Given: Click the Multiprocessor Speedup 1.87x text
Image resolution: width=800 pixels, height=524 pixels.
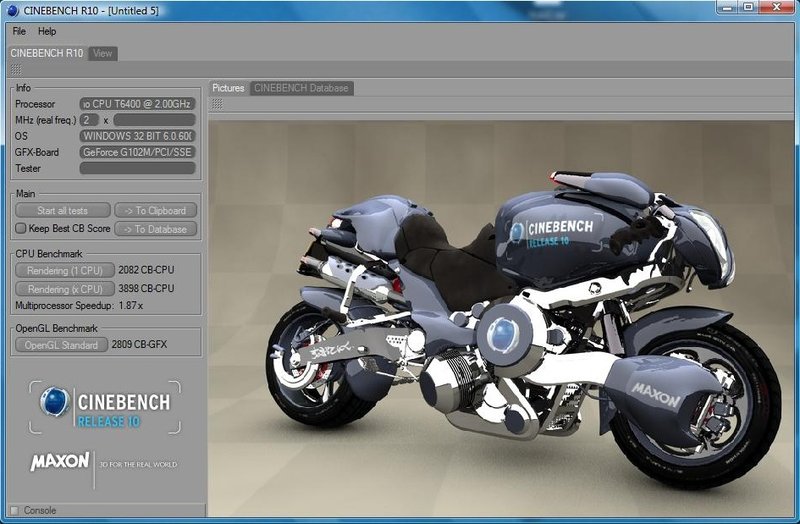Looking at the screenshot, I should [x=79, y=306].
